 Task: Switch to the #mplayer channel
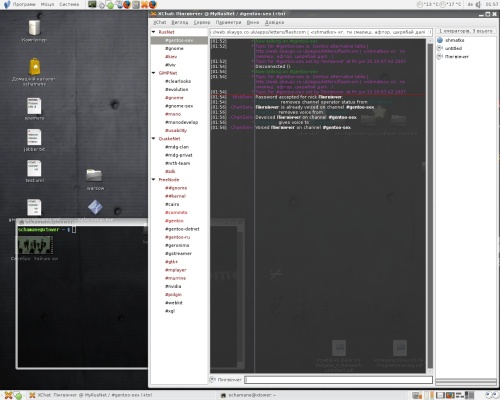tap(176, 270)
